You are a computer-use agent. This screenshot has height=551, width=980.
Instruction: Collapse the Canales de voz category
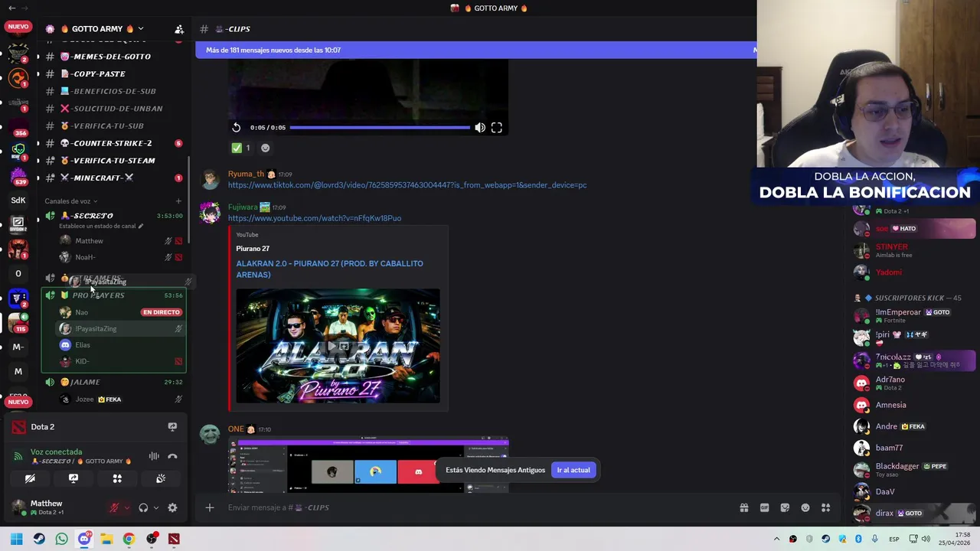point(70,201)
